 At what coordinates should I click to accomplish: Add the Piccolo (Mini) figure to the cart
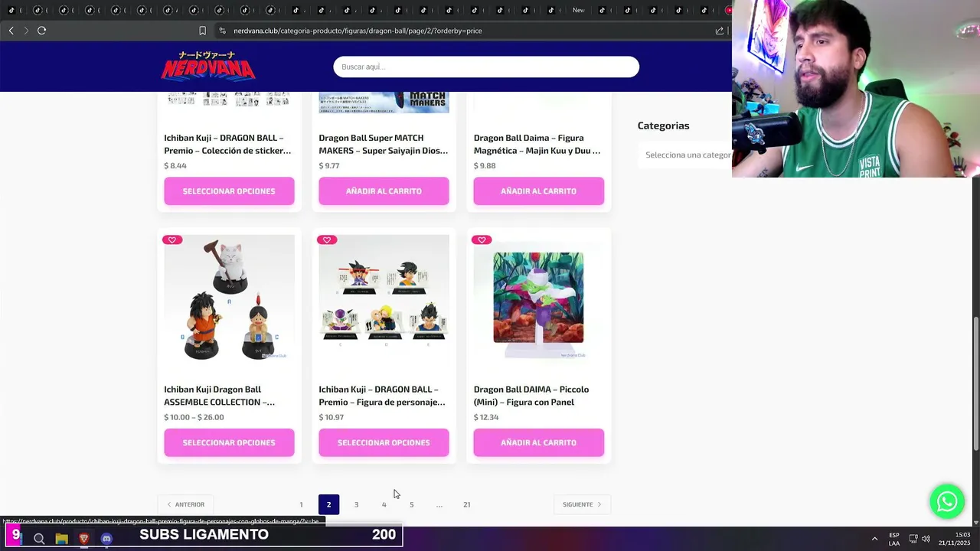(538, 442)
